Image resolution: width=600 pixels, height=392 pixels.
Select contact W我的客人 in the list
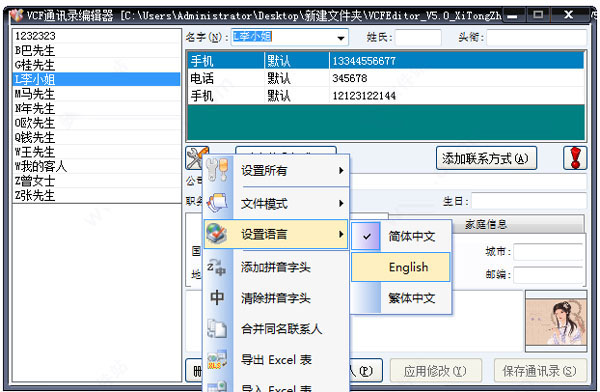coord(97,166)
